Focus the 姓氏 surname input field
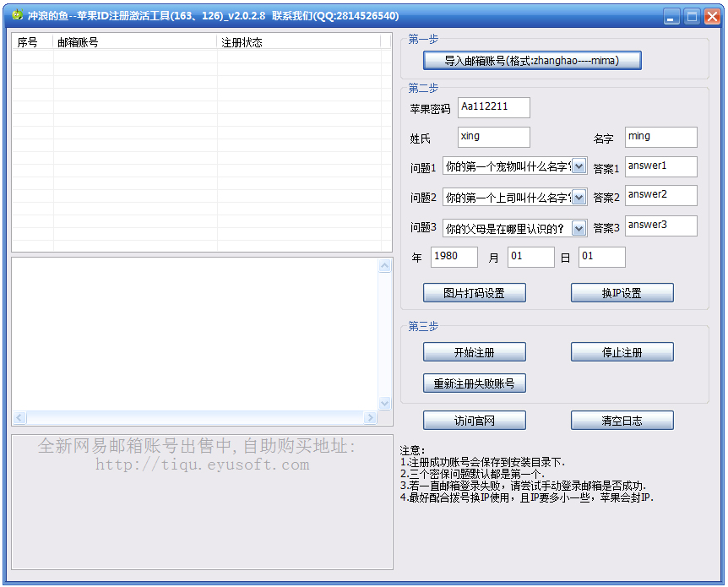728x587 pixels. [494, 137]
